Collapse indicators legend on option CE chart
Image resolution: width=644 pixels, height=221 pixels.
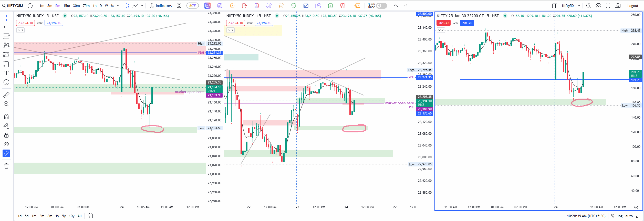pyautogui.click(x=441, y=30)
